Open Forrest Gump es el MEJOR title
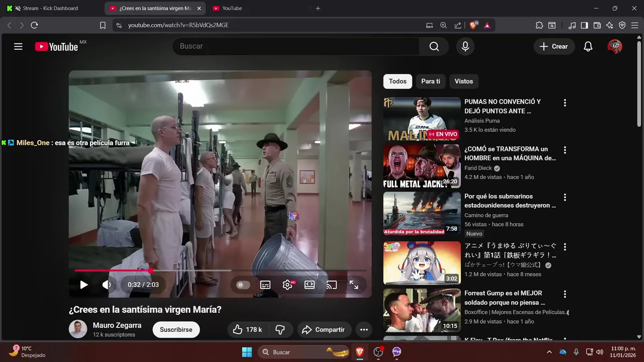 [505, 298]
